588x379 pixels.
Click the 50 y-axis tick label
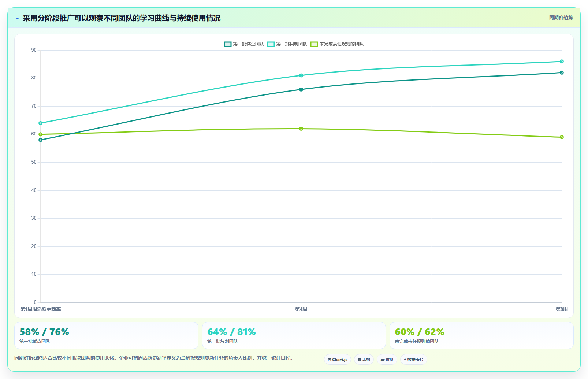point(34,162)
